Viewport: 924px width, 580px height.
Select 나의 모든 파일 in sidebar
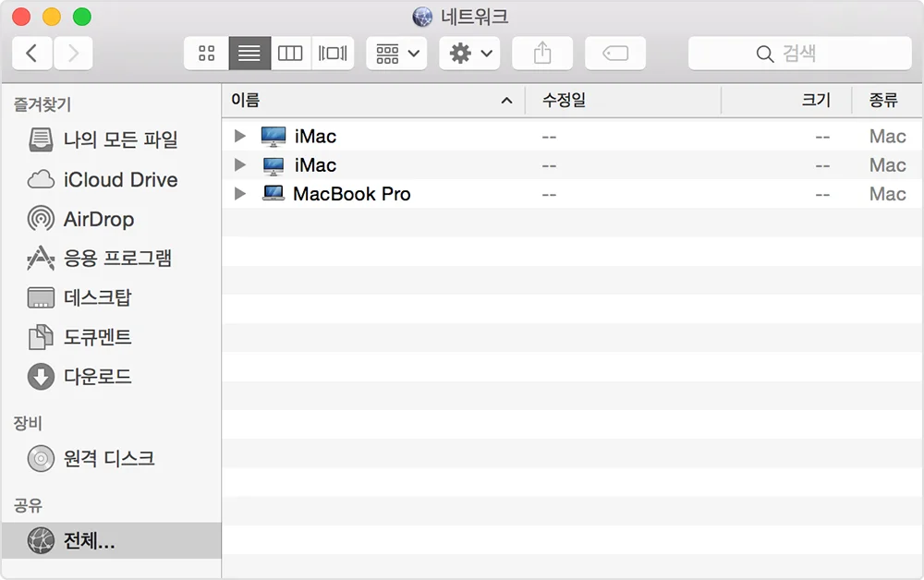pos(120,140)
